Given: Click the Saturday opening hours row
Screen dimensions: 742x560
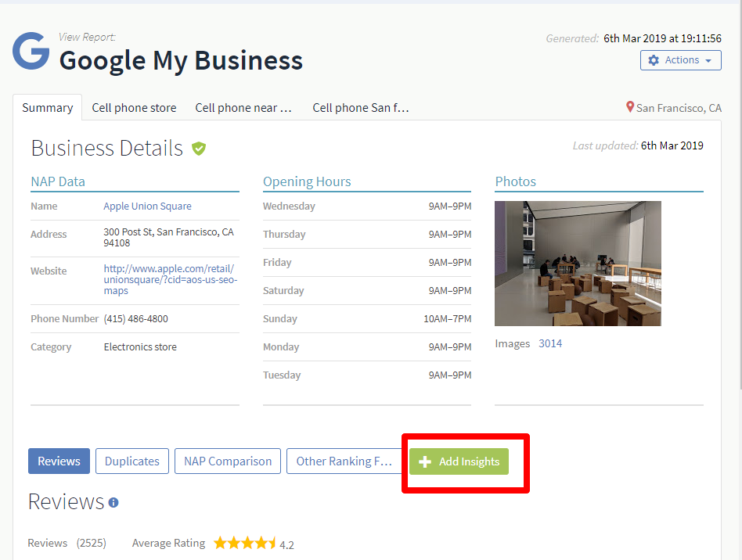Looking at the screenshot, I should tap(367, 290).
